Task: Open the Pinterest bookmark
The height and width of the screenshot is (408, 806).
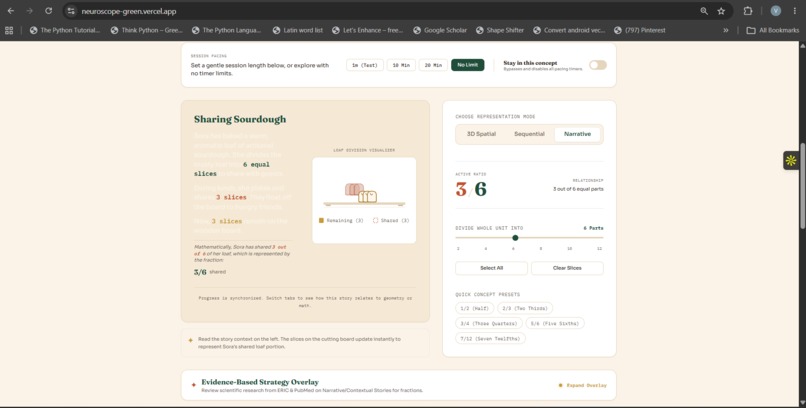Action: 640,30
